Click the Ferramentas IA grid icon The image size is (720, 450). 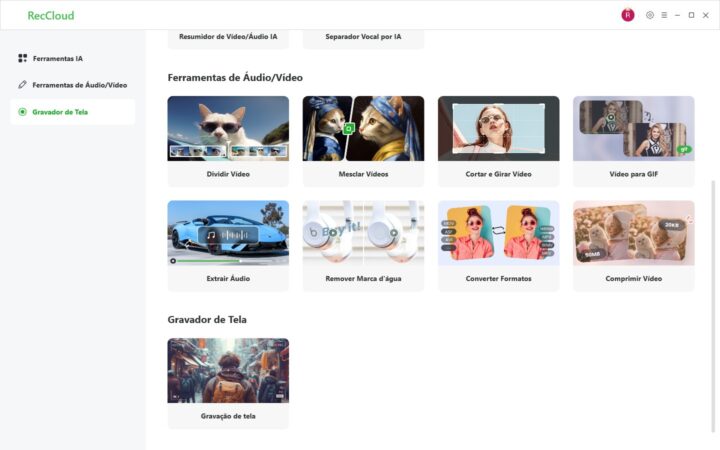[x=23, y=58]
